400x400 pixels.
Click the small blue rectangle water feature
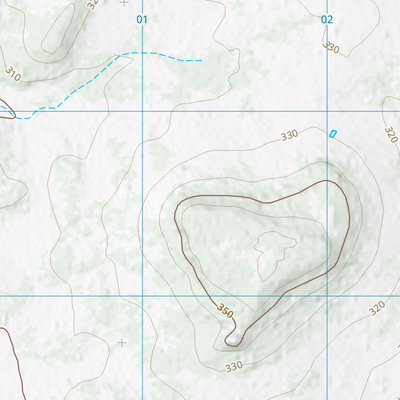[x=333, y=134]
